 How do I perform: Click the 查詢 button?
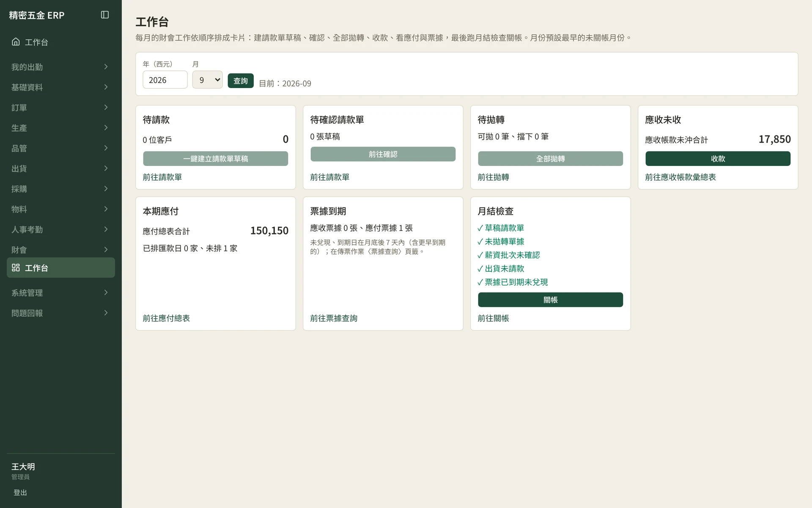pyautogui.click(x=241, y=80)
